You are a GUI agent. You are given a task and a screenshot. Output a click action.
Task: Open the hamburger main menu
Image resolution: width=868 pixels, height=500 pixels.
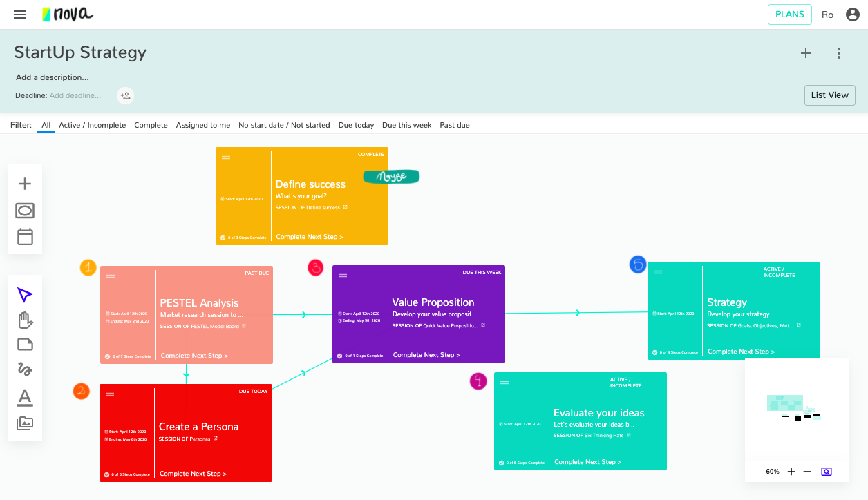[20, 15]
